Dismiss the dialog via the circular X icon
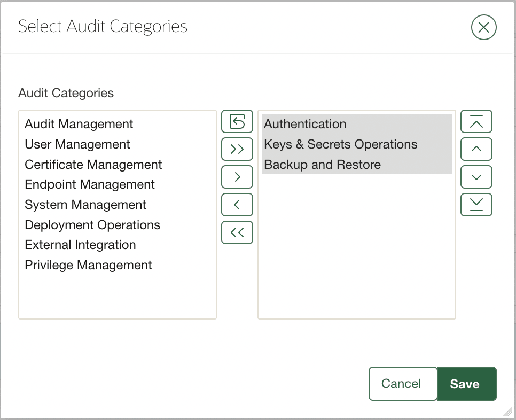This screenshot has width=516, height=420. pyautogui.click(x=483, y=27)
